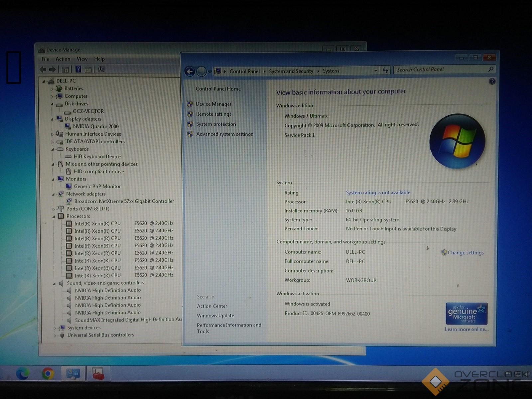
Task: Click the refresh icon next to address bar
Action: pyautogui.click(x=385, y=70)
